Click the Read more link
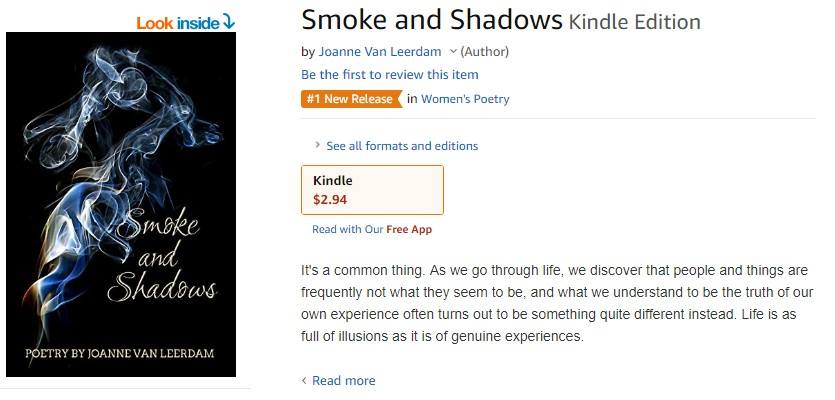Viewport: 835px width, 400px height. click(343, 381)
